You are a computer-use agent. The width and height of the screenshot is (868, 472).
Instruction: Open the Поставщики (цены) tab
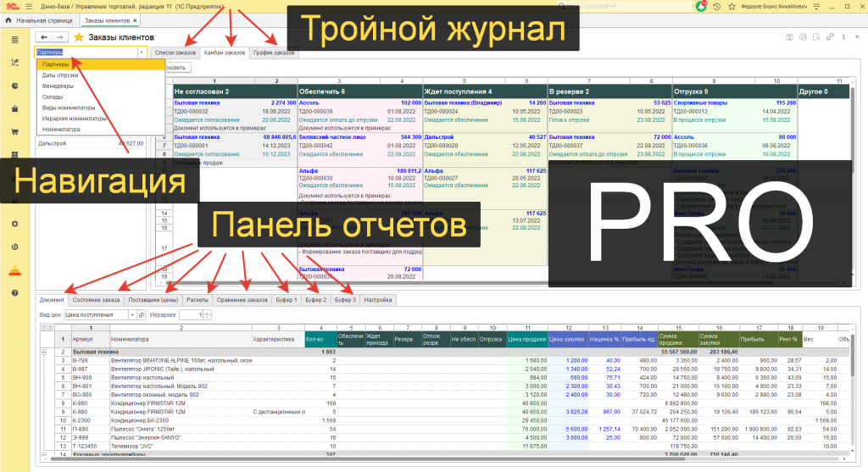coord(153,300)
